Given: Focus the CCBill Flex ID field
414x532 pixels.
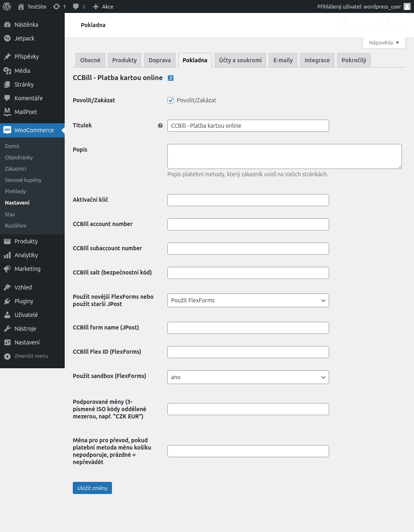Looking at the screenshot, I should (248, 352).
